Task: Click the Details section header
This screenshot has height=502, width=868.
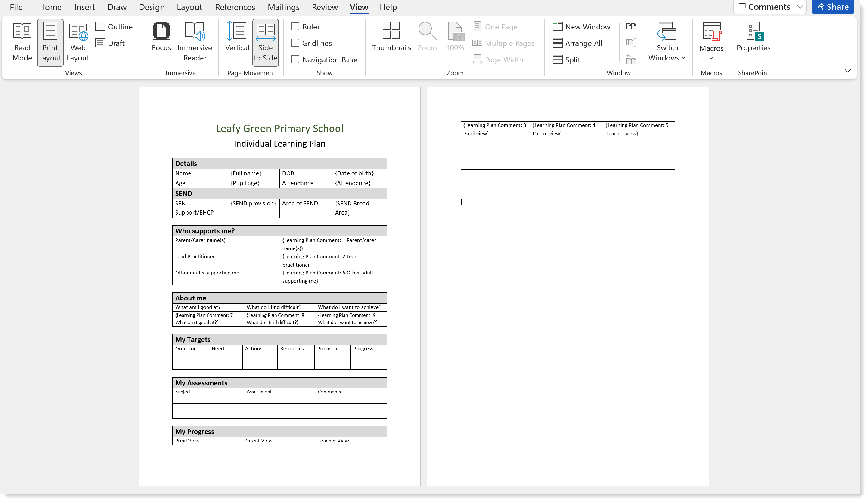Action: 279,163
